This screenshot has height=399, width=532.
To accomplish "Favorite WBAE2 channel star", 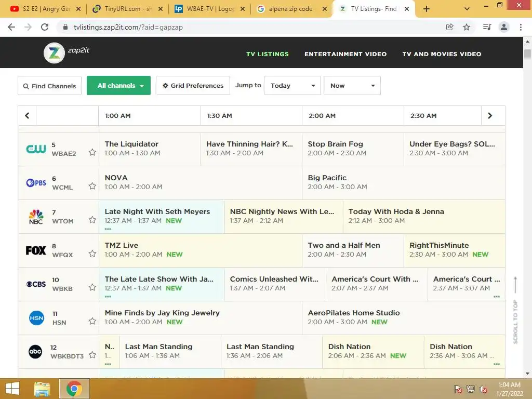I will point(92,152).
